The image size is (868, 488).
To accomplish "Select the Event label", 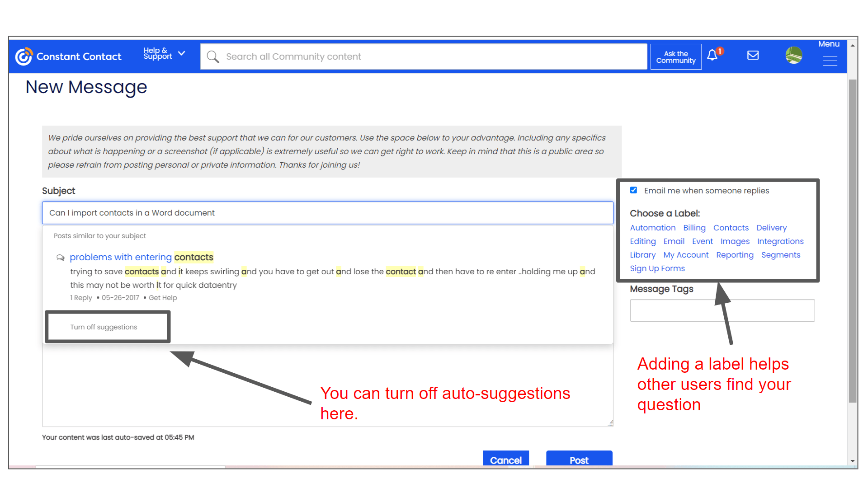I will tap(702, 241).
